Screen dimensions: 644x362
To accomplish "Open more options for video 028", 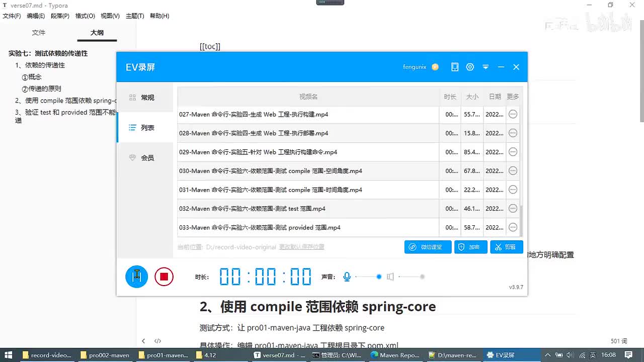I will [513, 133].
